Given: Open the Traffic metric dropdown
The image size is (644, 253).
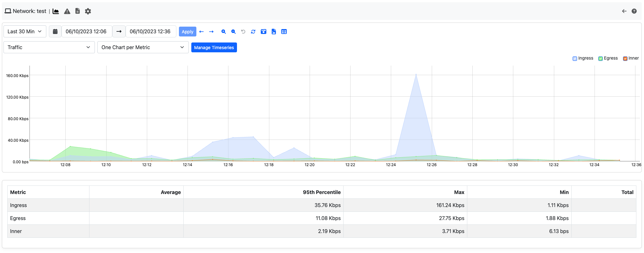Looking at the screenshot, I should [x=49, y=47].
